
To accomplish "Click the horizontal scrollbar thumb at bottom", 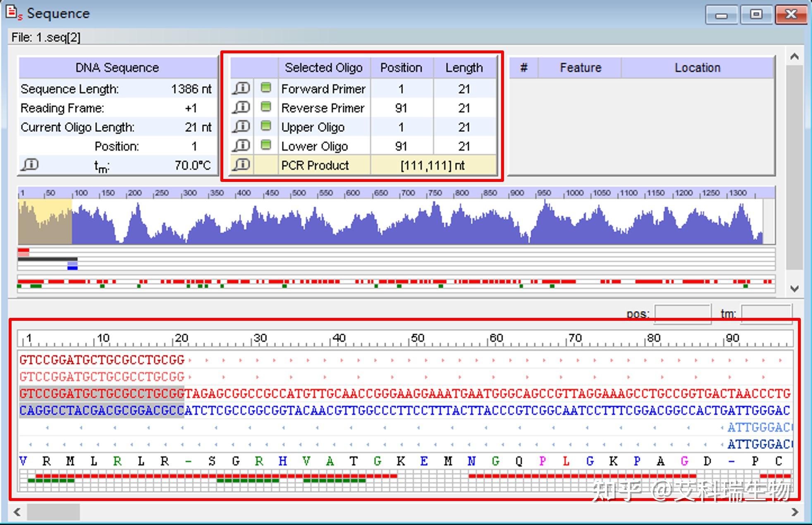I will point(53,512).
